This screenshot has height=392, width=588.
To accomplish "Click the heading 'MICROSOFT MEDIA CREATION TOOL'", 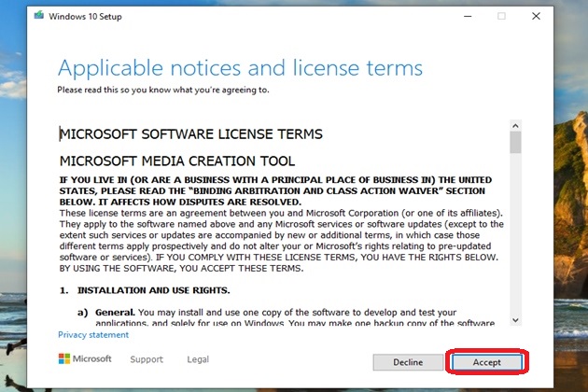I will (x=177, y=161).
